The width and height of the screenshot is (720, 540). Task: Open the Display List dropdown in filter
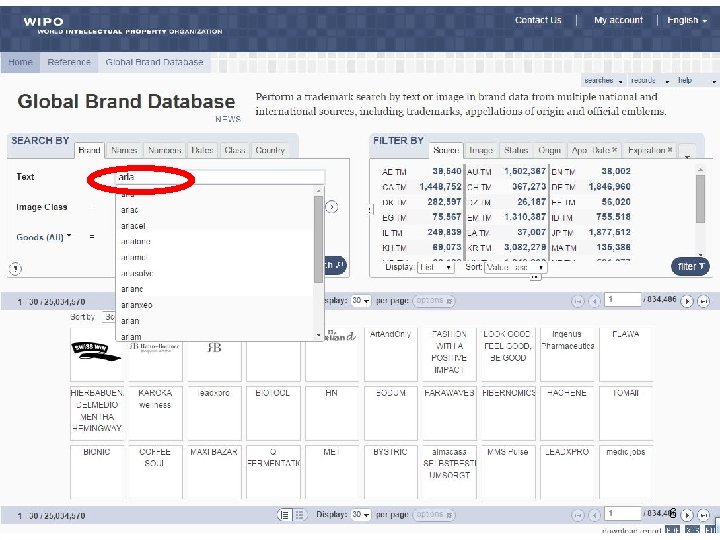(x=435, y=267)
